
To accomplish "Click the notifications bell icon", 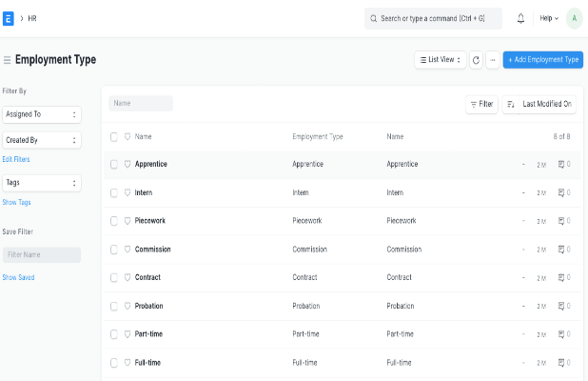I will point(520,18).
